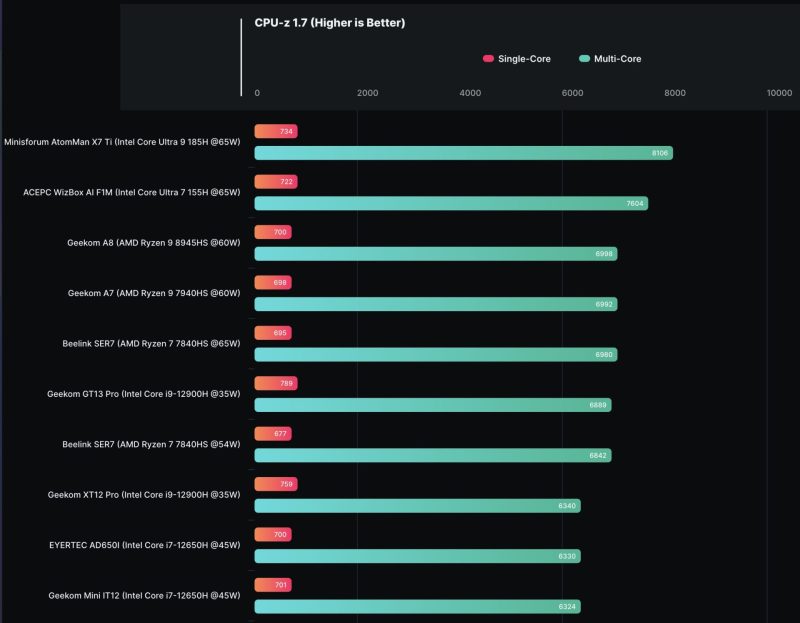Image resolution: width=800 pixels, height=623 pixels.
Task: Click the 722 single-core bar
Action: click(275, 182)
